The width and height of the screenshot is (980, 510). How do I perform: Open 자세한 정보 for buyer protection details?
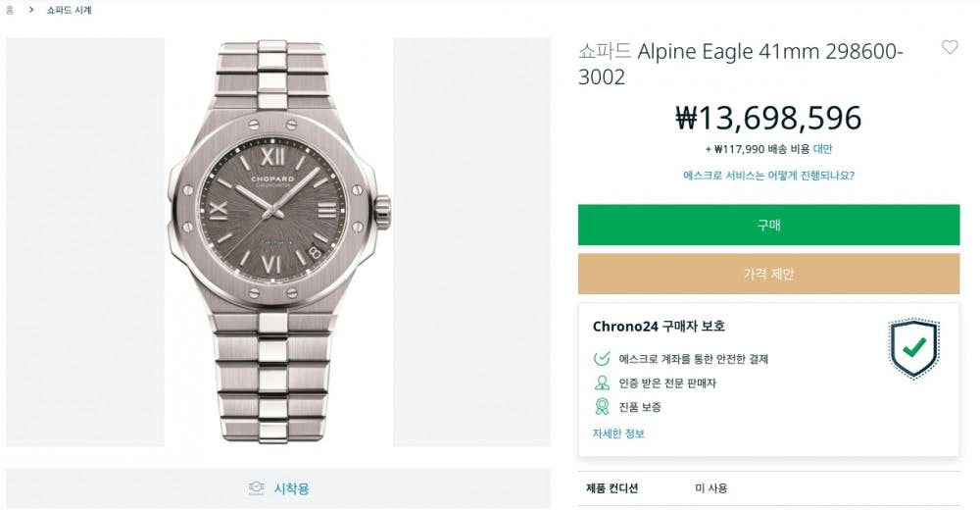pos(618,433)
